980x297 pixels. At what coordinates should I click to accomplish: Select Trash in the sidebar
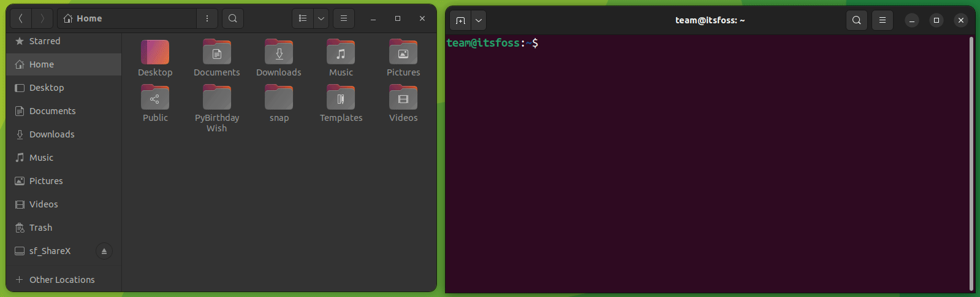coord(40,228)
